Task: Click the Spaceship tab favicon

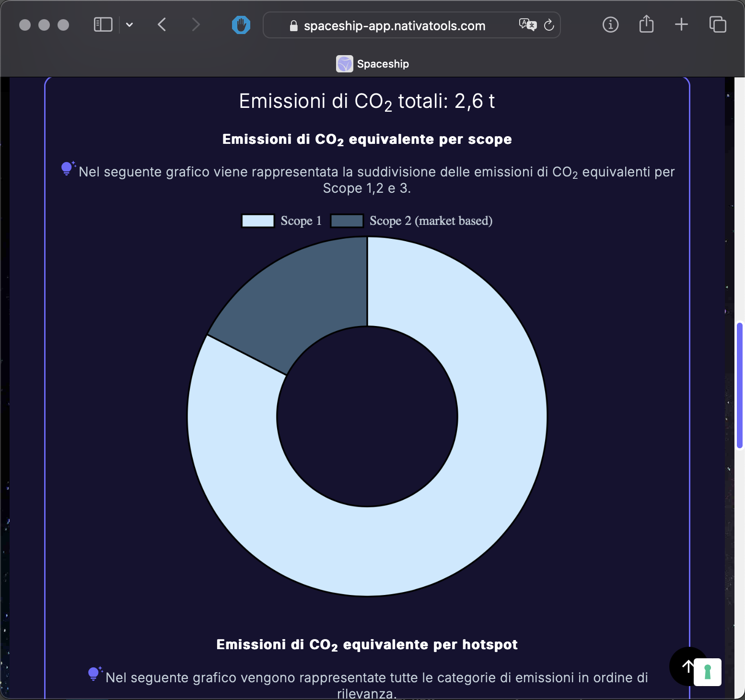Action: click(x=345, y=64)
